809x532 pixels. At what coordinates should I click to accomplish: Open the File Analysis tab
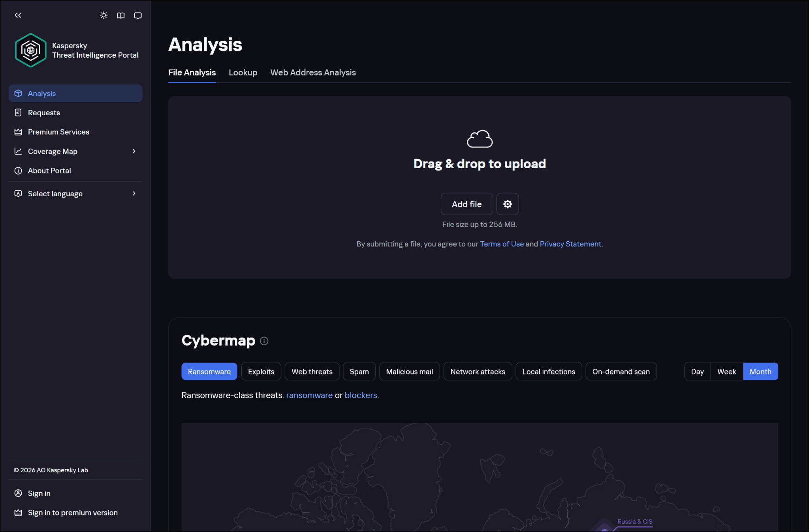pyautogui.click(x=192, y=73)
